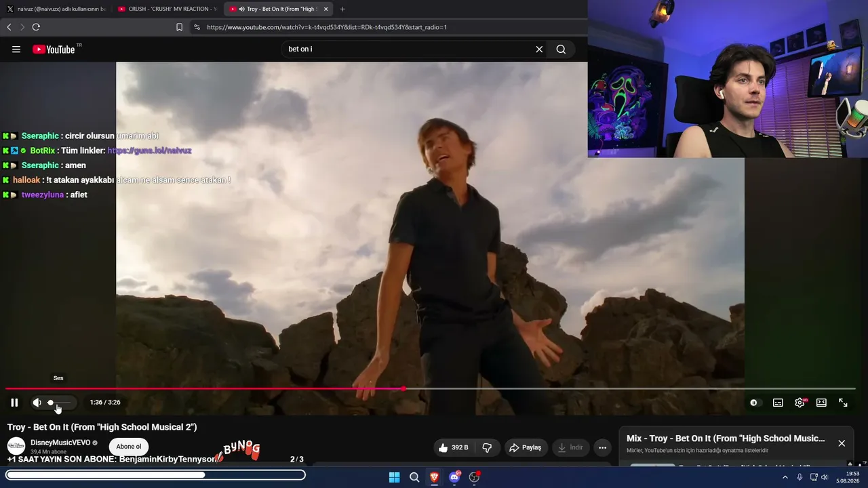Switch to theater mode
This screenshot has height=488, width=868.
coord(821,403)
